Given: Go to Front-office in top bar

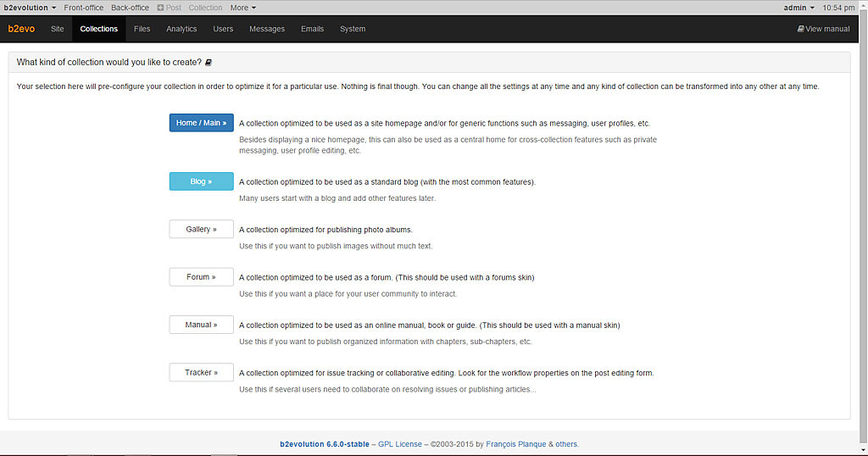Looking at the screenshot, I should click(83, 8).
